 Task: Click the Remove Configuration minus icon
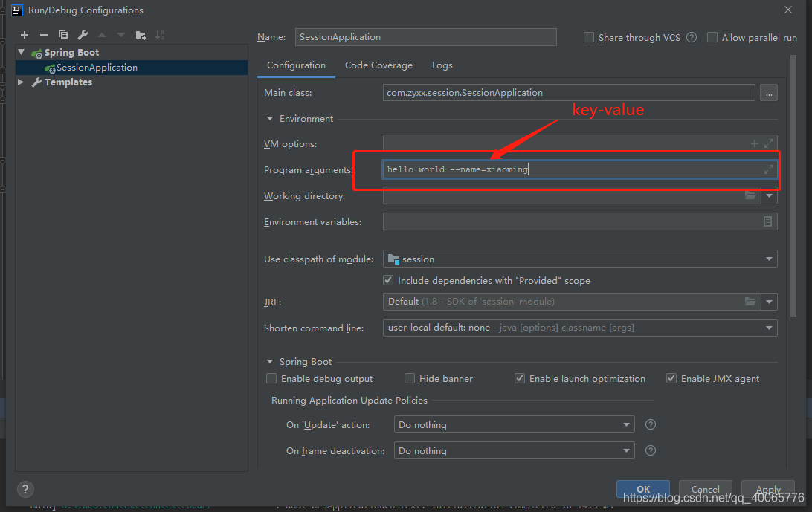[x=44, y=35]
